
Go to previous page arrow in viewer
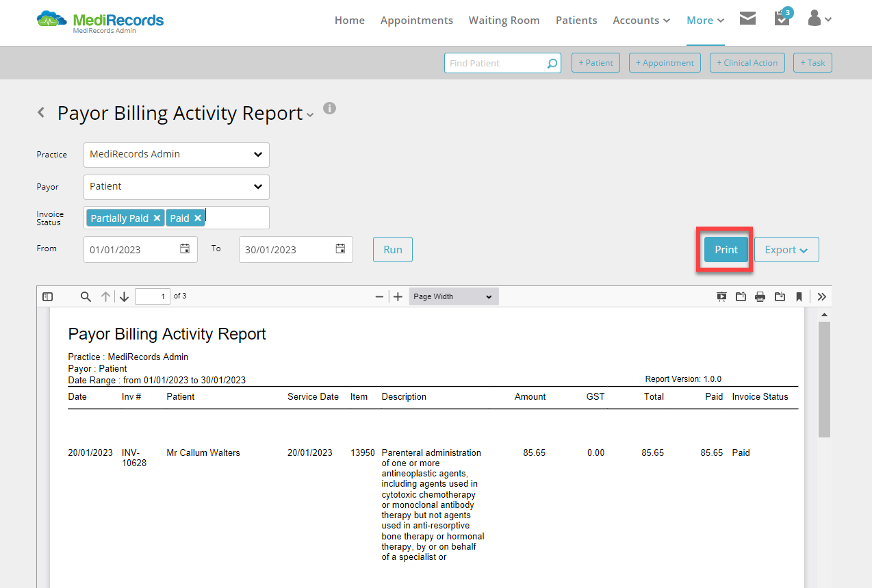105,296
